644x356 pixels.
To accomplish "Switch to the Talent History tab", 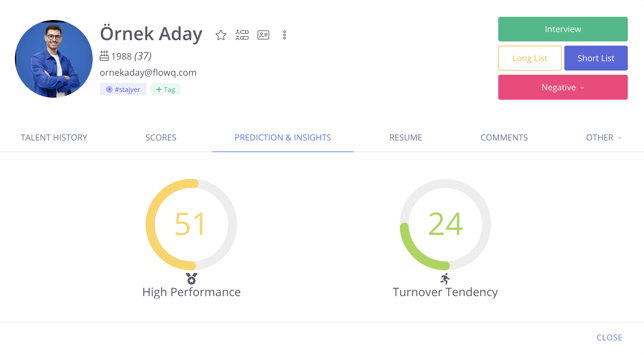I will (x=54, y=138).
